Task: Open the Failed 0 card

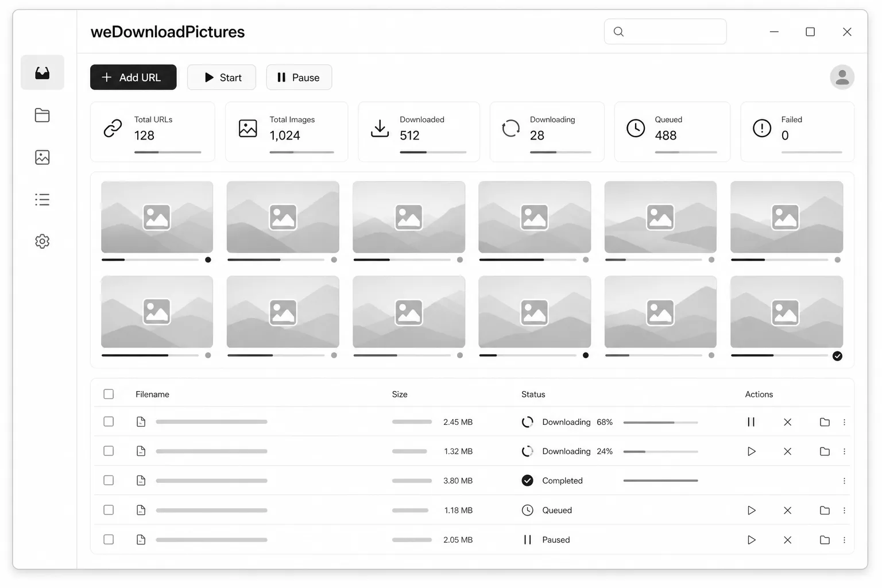Action: 797,131
